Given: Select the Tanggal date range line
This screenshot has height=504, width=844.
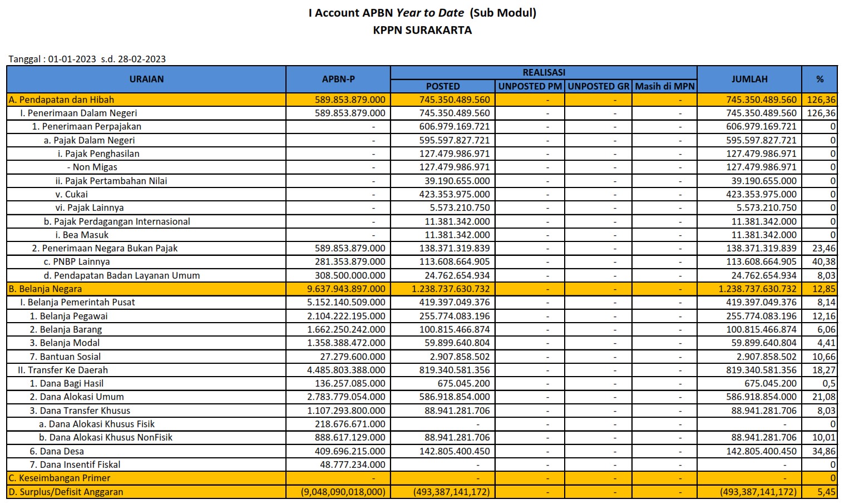Looking at the screenshot, I should pos(87,59).
